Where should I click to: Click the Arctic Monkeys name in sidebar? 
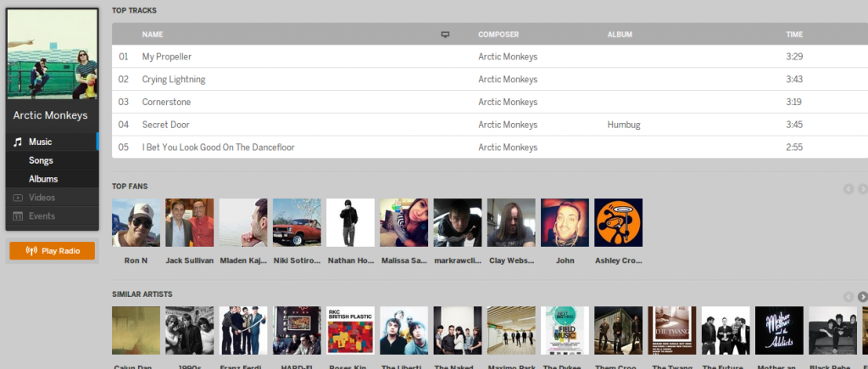(50, 115)
